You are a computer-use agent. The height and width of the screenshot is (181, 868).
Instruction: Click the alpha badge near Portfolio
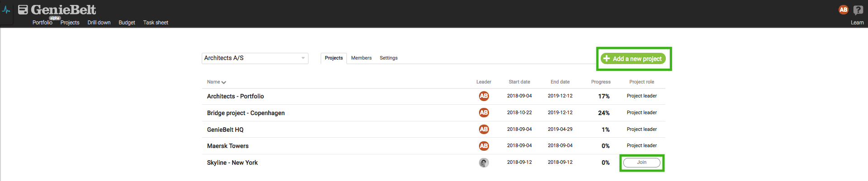[55, 18]
